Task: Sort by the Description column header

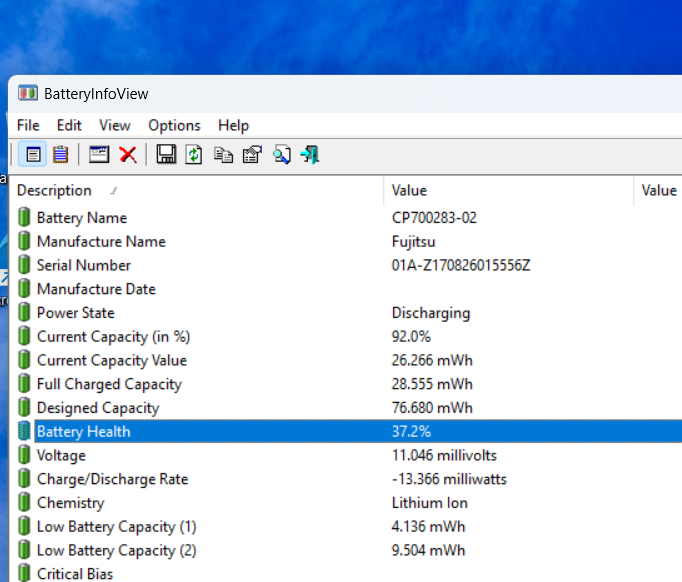Action: pyautogui.click(x=196, y=191)
